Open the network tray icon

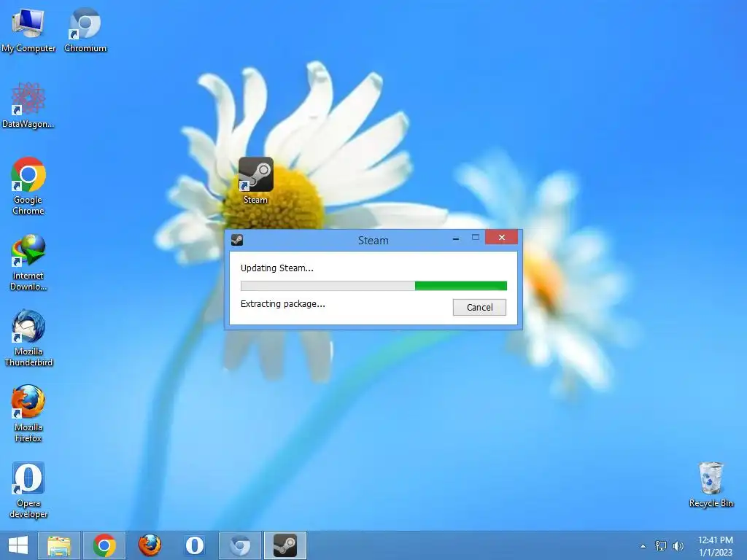661,545
